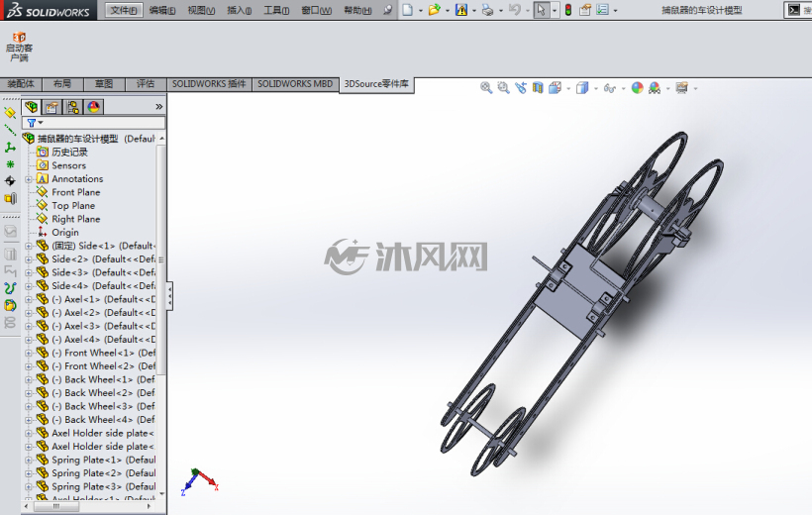Expand the Front Wheel<1> component node
The image size is (812, 515).
coord(29,354)
